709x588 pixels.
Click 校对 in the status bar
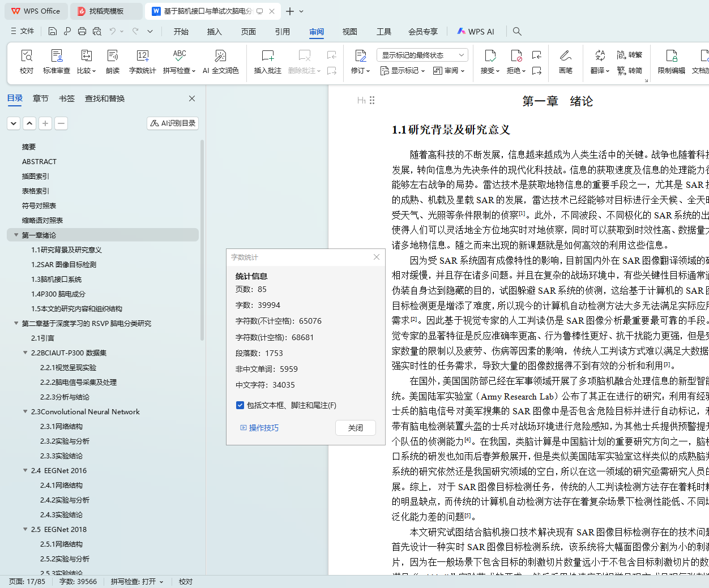click(x=186, y=582)
